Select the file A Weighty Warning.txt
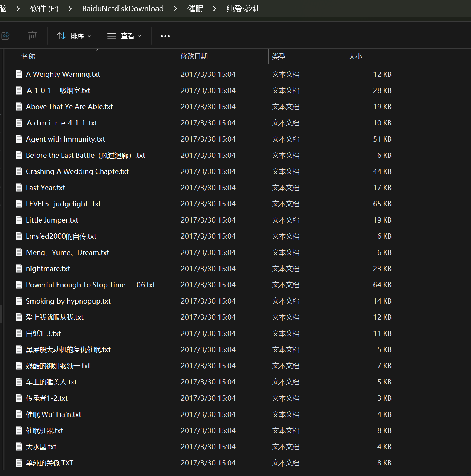Image resolution: width=471 pixels, height=476 pixels. click(63, 74)
